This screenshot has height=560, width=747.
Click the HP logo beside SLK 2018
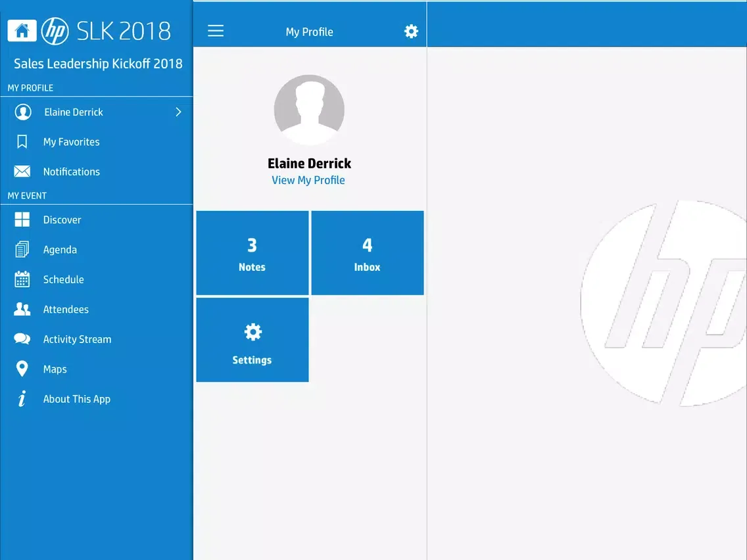pos(55,31)
